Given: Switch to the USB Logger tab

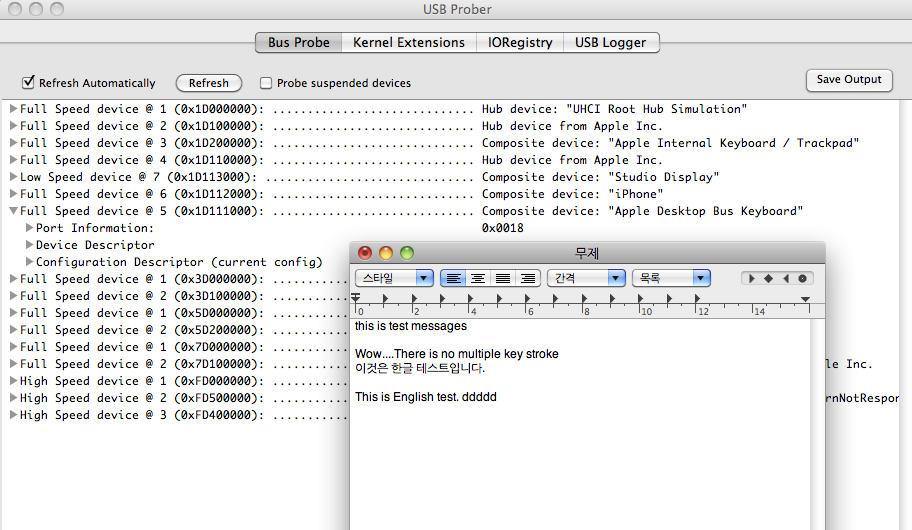Looking at the screenshot, I should coord(611,42).
